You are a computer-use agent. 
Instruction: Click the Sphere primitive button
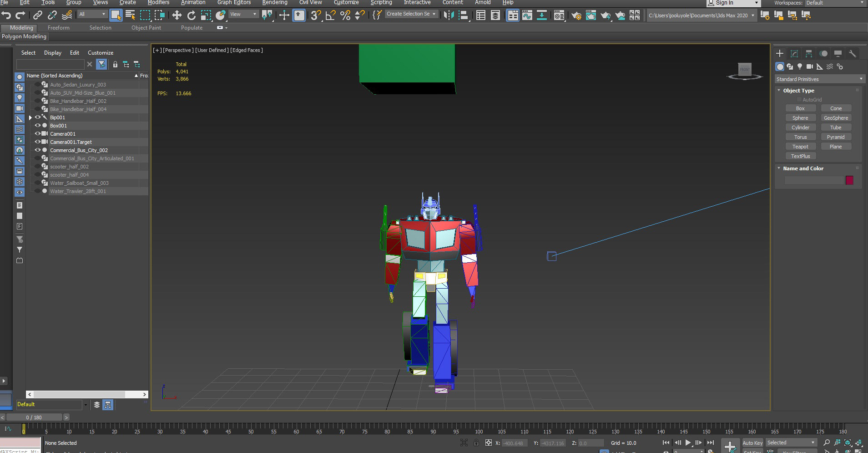click(x=800, y=118)
